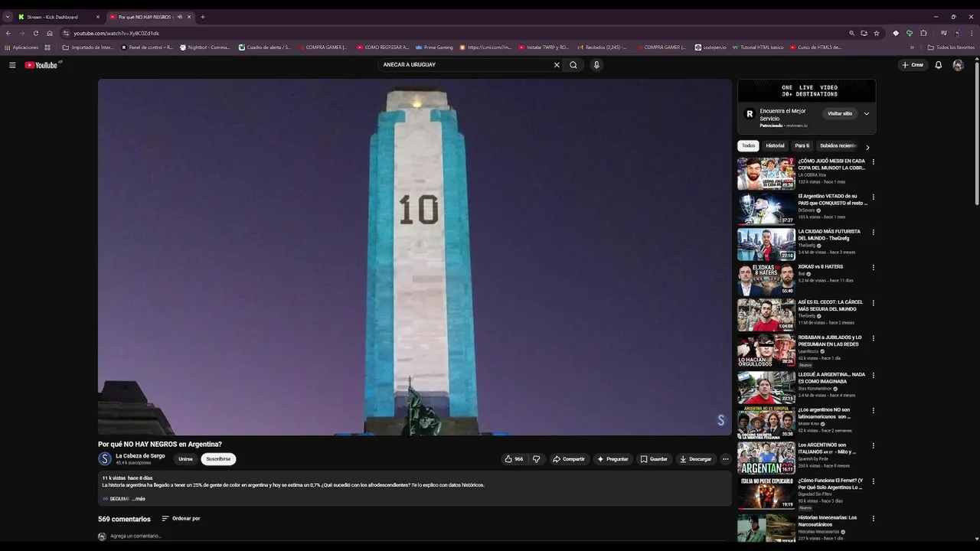Open XOKAS vs 8 HATERS thumbnail

click(x=766, y=279)
